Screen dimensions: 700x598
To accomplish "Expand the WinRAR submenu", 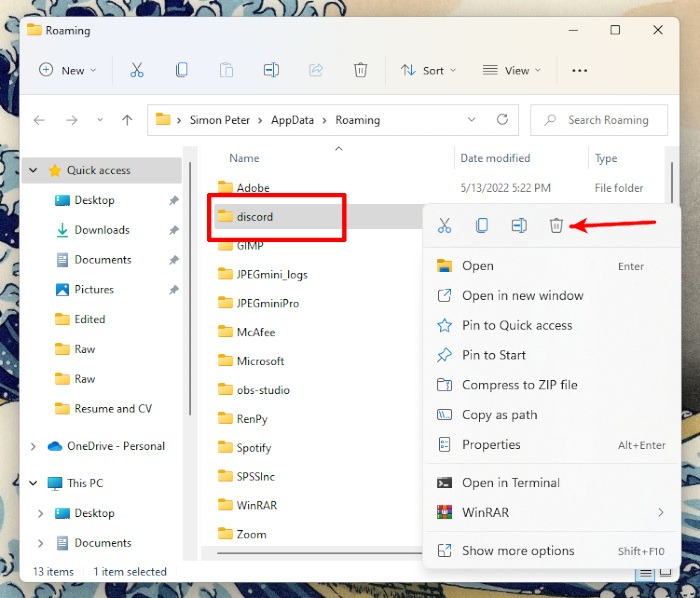I will tap(661, 512).
